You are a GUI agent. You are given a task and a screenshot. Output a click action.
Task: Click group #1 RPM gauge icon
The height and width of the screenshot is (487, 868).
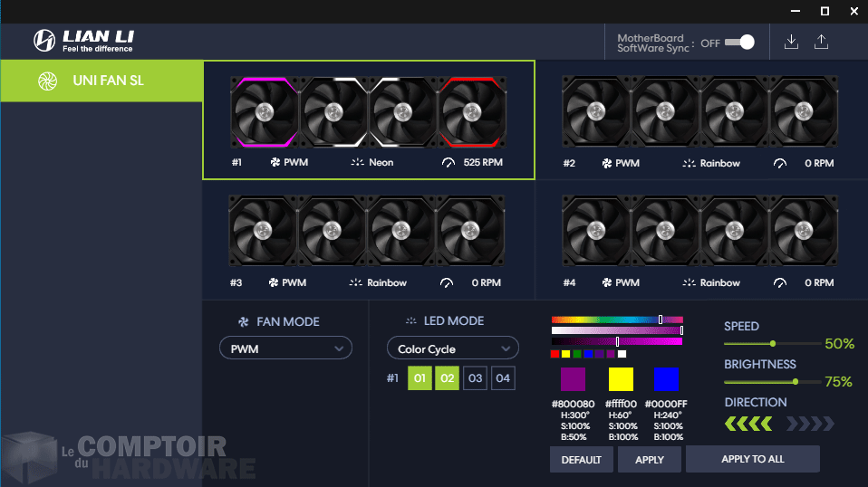click(448, 163)
